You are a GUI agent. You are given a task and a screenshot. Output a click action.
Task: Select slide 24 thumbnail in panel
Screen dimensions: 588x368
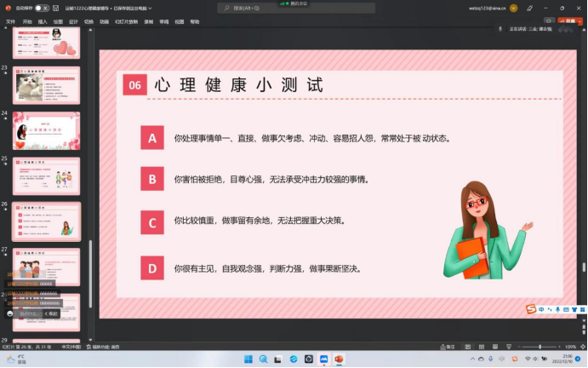point(46,130)
